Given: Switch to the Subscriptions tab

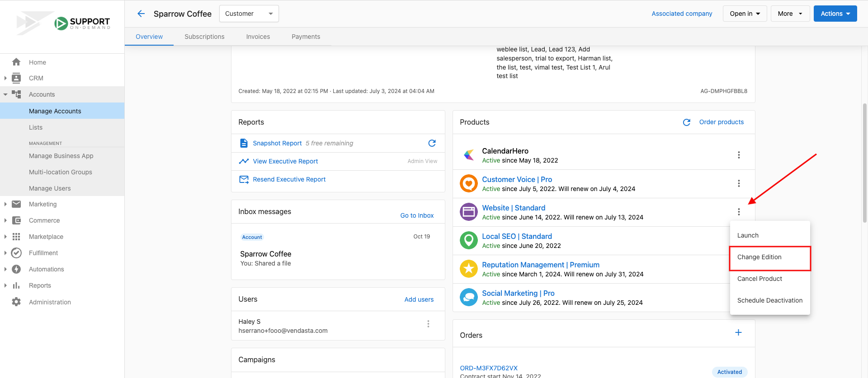Looking at the screenshot, I should pos(204,37).
